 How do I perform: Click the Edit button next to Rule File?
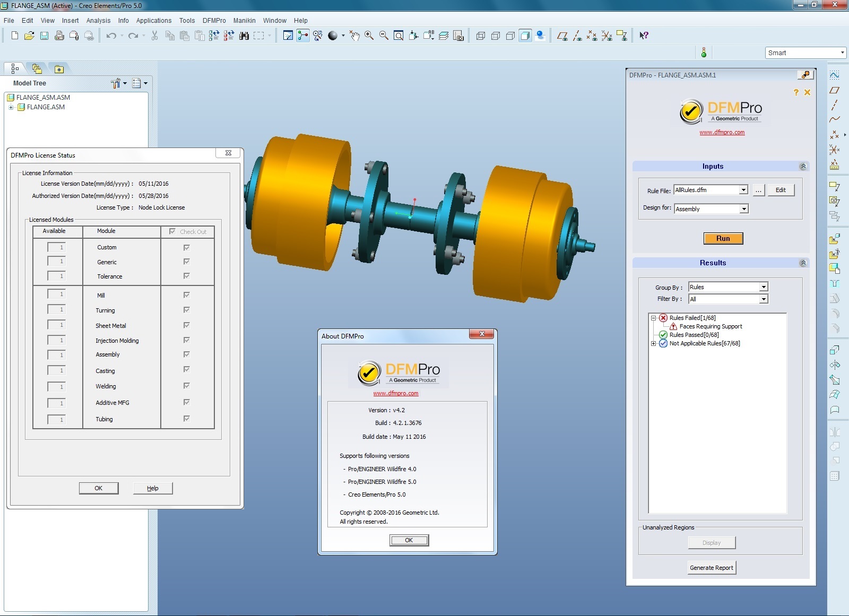coord(781,190)
